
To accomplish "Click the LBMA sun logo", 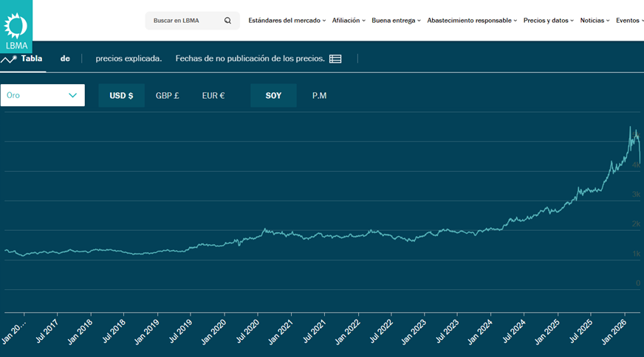I will (x=16, y=25).
